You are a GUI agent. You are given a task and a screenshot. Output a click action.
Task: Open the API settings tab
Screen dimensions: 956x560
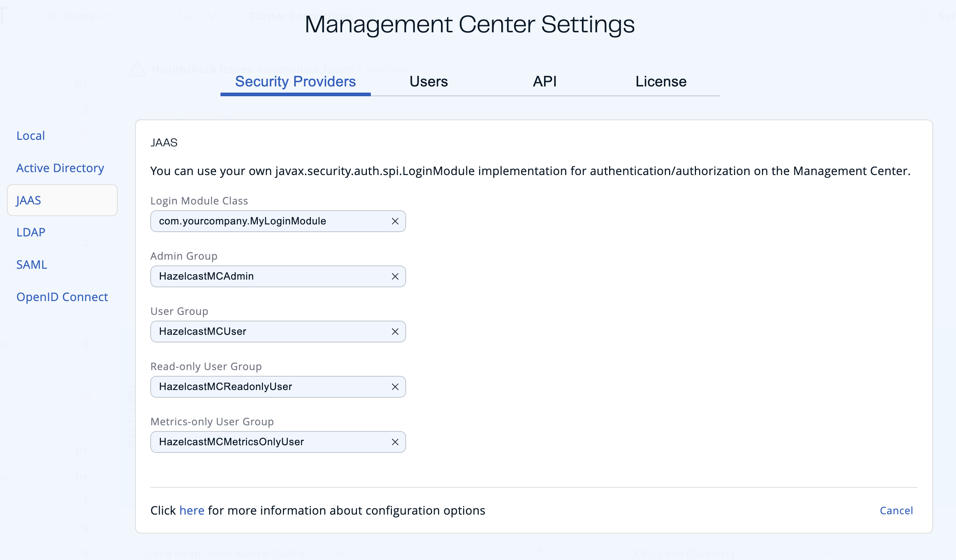tap(545, 81)
